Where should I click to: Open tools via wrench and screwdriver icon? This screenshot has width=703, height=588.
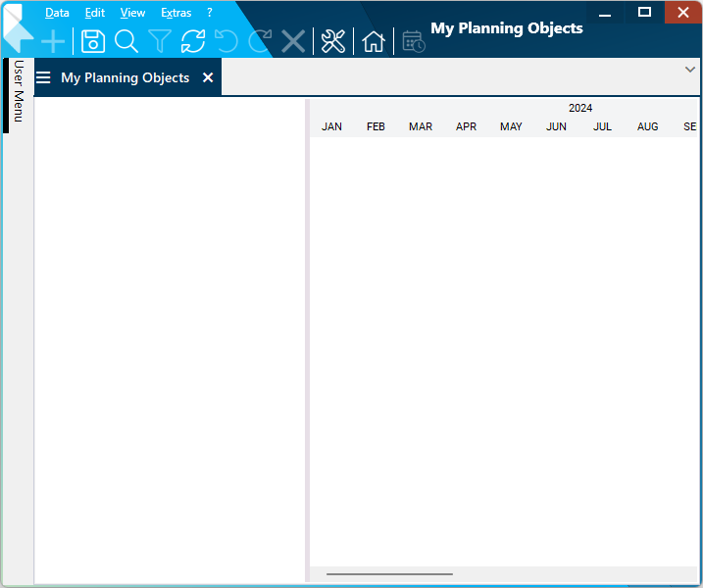333,41
